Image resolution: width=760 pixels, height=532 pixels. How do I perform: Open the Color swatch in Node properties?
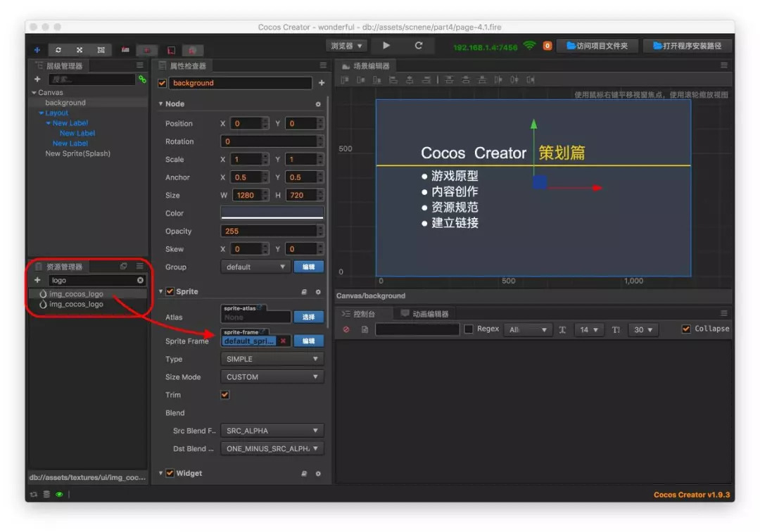click(272, 213)
